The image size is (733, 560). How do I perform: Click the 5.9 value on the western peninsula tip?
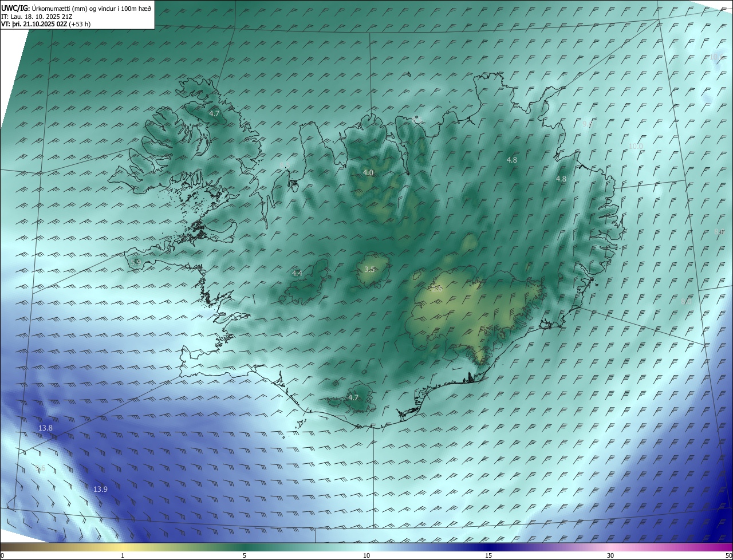coord(136,262)
